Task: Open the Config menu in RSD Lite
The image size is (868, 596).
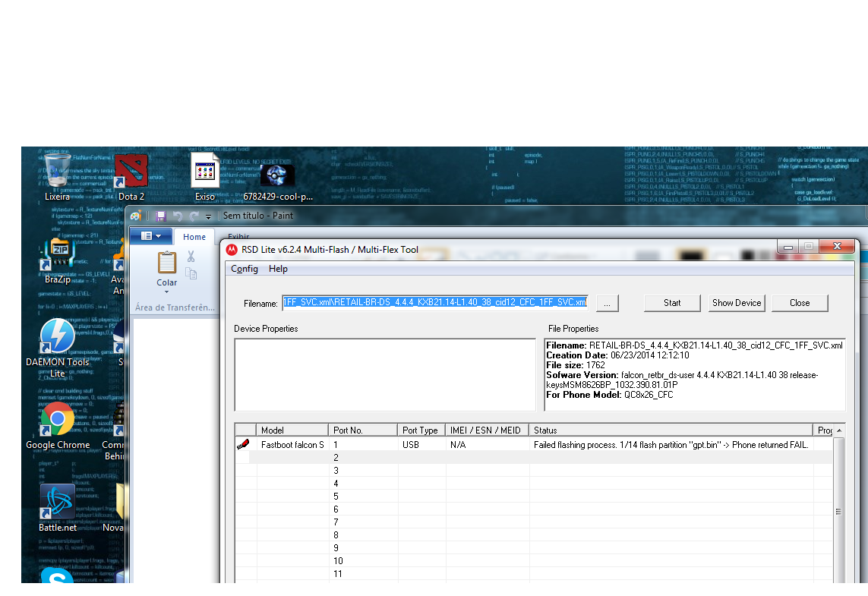Action: pyautogui.click(x=245, y=269)
